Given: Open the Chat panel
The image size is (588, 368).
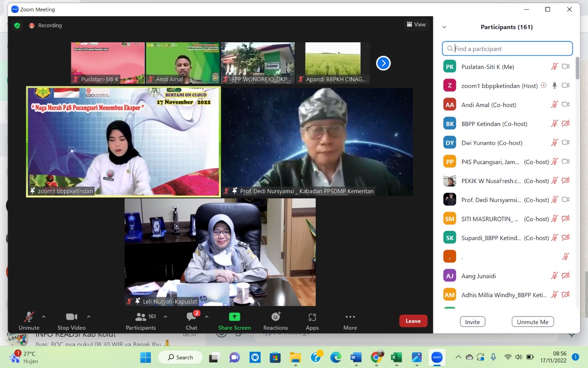Looking at the screenshot, I should tap(192, 321).
